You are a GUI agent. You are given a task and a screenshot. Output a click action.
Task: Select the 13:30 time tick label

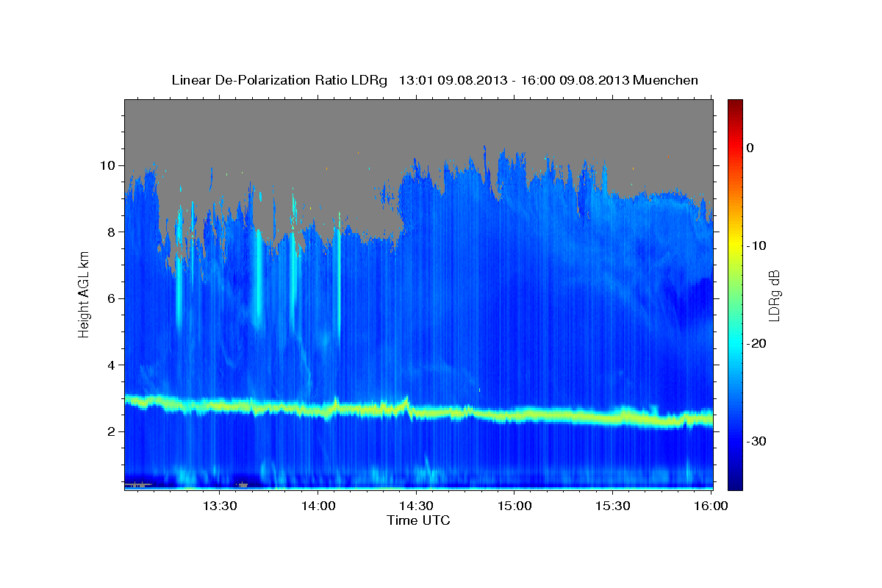pyautogui.click(x=219, y=506)
